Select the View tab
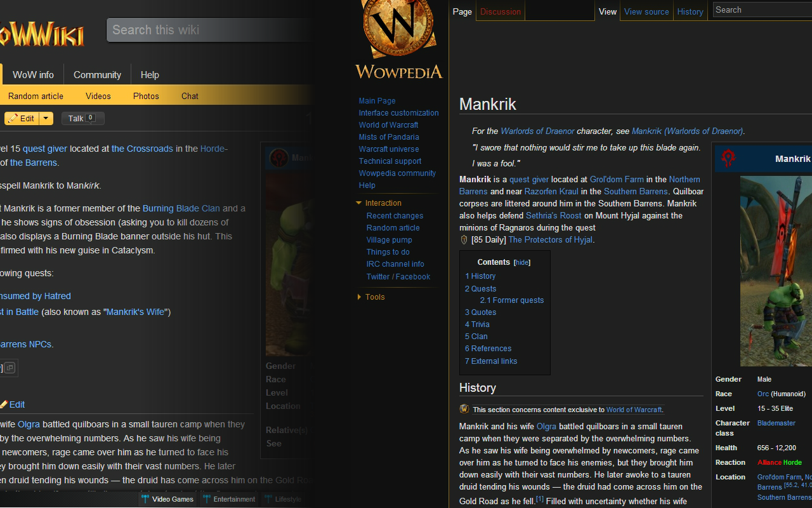 pos(608,11)
